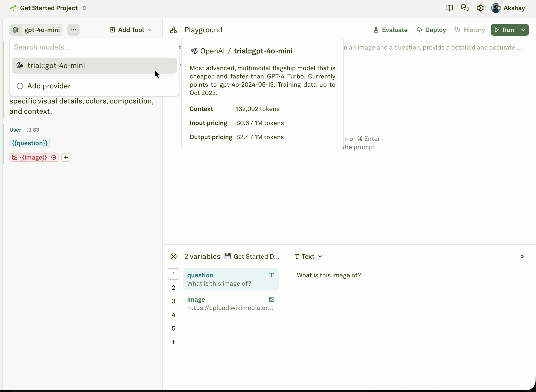
Task: Click the {{question}} variable chip
Action: [x=30, y=143]
